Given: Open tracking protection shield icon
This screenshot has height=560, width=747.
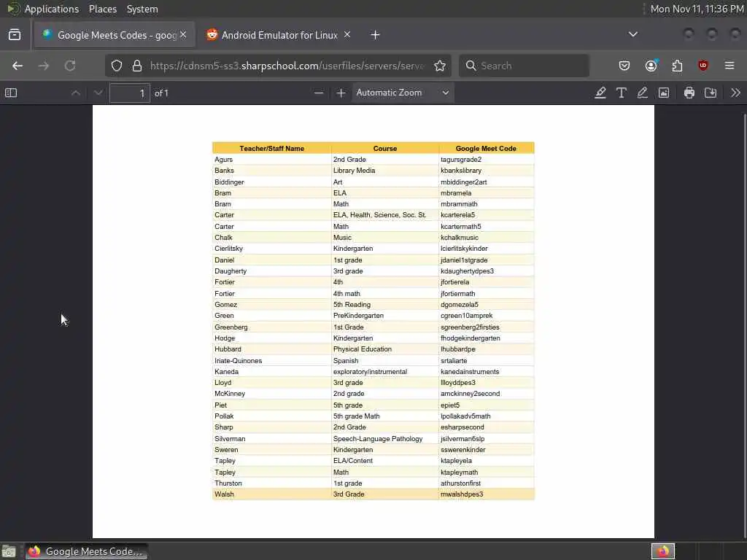Looking at the screenshot, I should (x=117, y=66).
